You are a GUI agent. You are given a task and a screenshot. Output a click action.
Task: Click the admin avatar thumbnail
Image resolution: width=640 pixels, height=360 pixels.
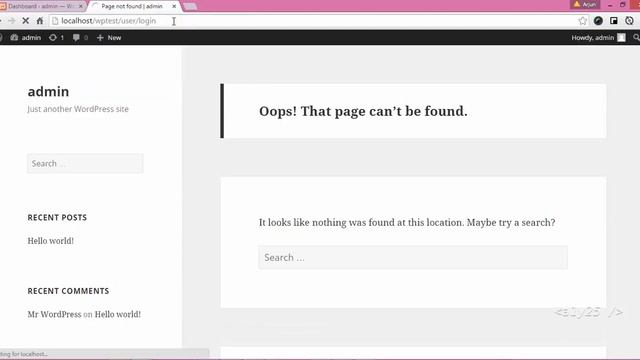point(621,38)
